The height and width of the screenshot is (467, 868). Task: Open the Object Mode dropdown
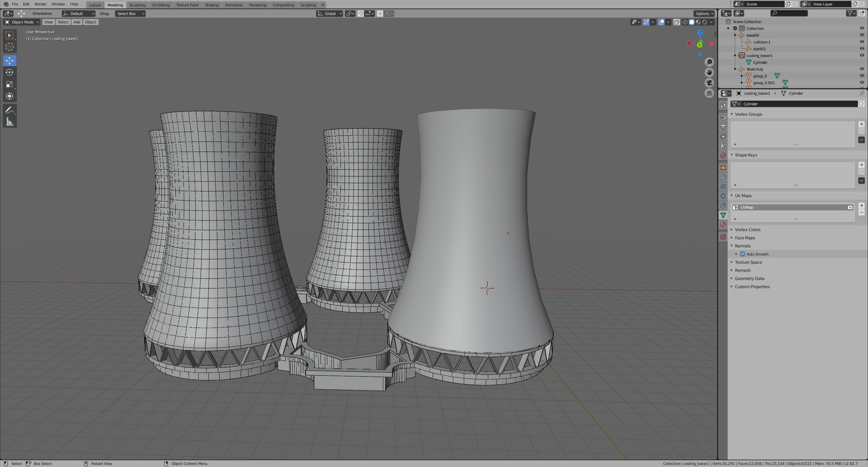pyautogui.click(x=22, y=22)
